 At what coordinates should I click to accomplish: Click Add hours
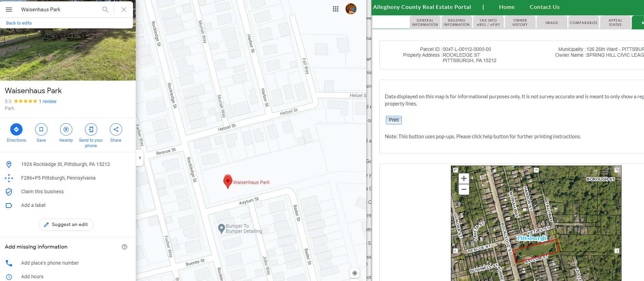click(32, 277)
